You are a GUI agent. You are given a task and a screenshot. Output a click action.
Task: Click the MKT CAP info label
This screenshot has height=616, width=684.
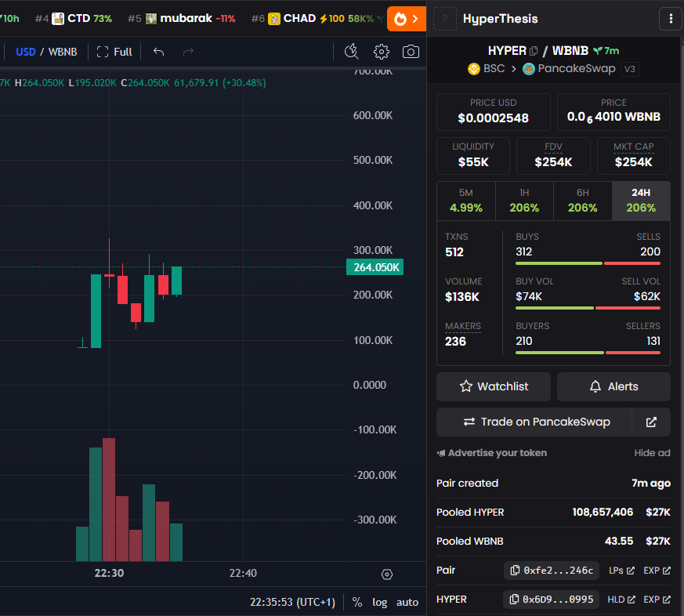[633, 147]
